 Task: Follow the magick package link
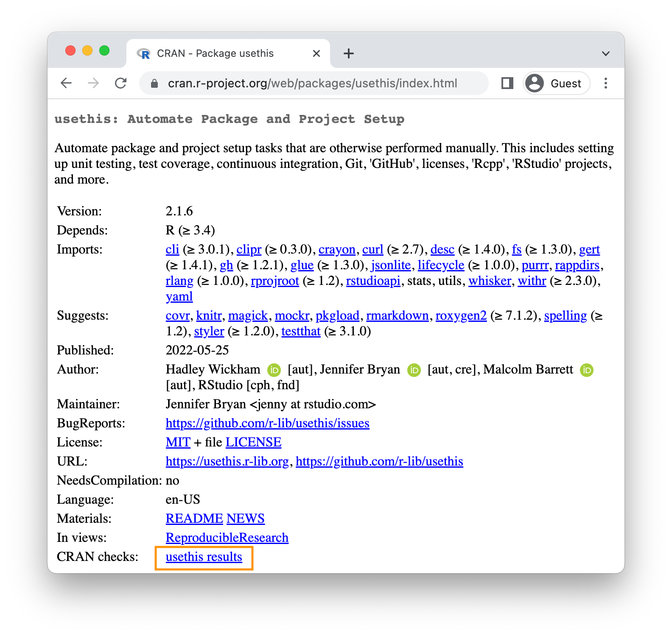point(248,315)
